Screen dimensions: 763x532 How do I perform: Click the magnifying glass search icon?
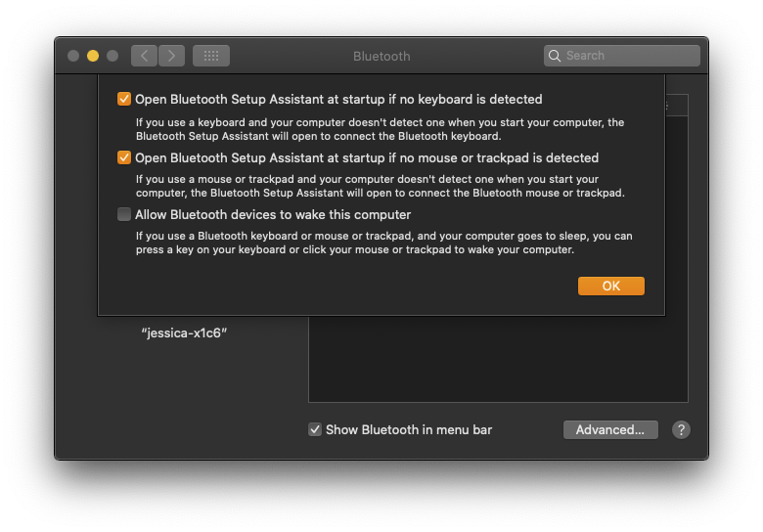pyautogui.click(x=556, y=56)
